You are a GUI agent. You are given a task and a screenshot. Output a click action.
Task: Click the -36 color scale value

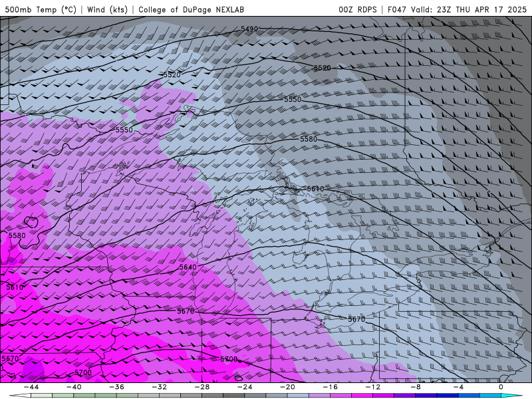[x=116, y=387]
